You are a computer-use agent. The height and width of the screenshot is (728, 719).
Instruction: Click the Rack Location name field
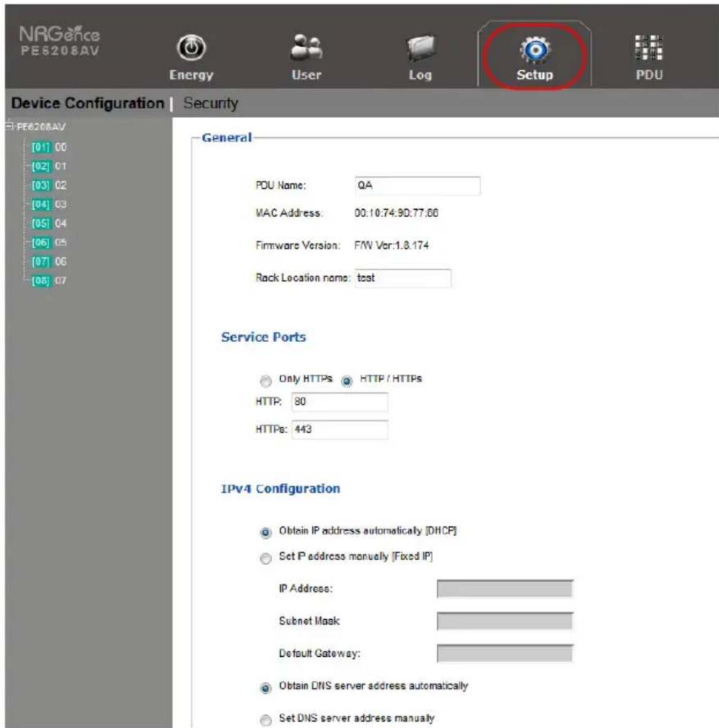pos(403,278)
